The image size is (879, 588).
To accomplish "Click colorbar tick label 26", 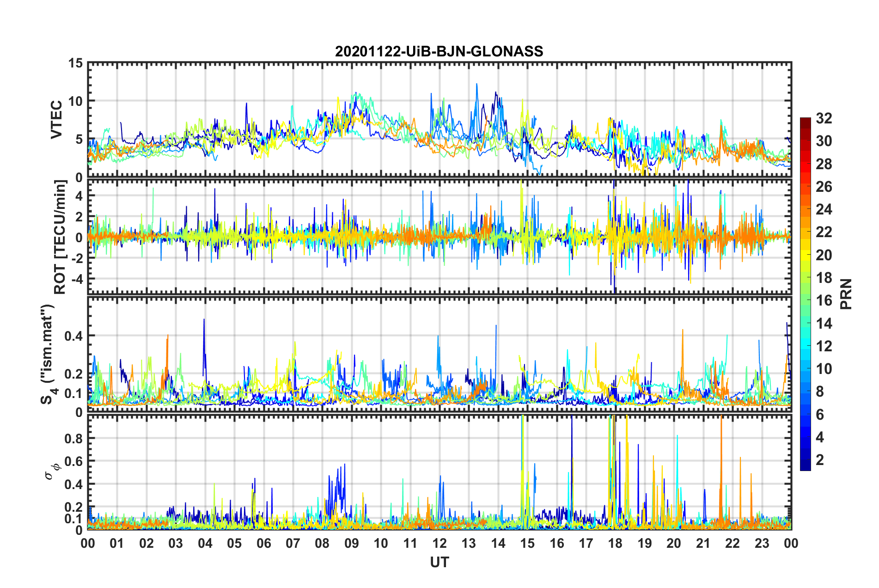I will 824,187.
